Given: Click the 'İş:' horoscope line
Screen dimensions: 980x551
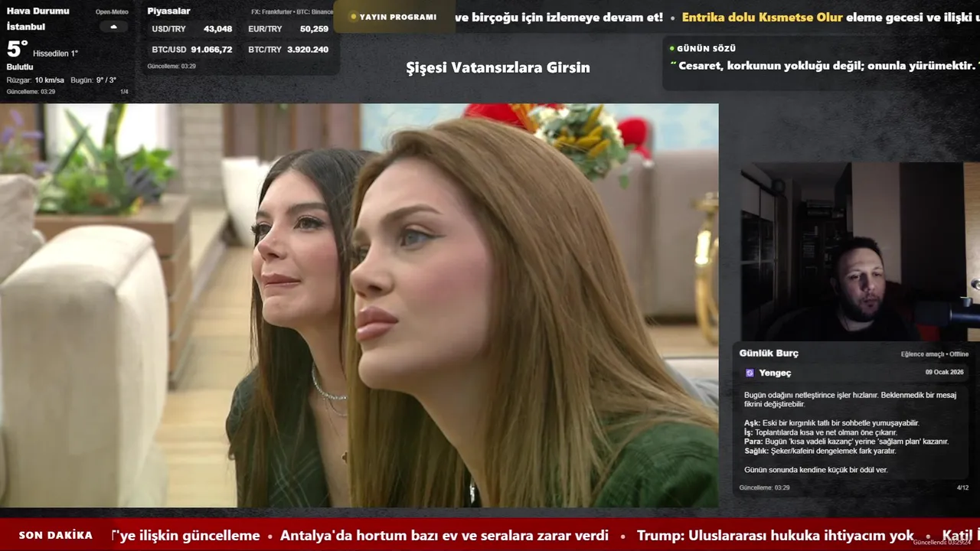Looking at the screenshot, I should tap(821, 432).
